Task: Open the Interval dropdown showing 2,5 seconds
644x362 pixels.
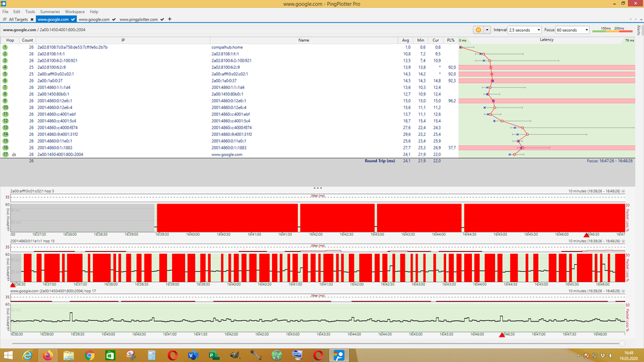Action: click(x=526, y=30)
